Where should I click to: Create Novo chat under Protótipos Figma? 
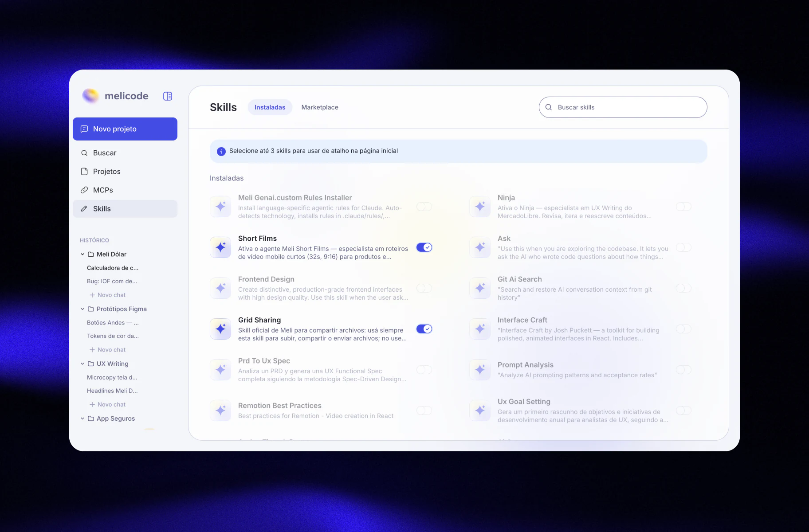[x=107, y=350]
